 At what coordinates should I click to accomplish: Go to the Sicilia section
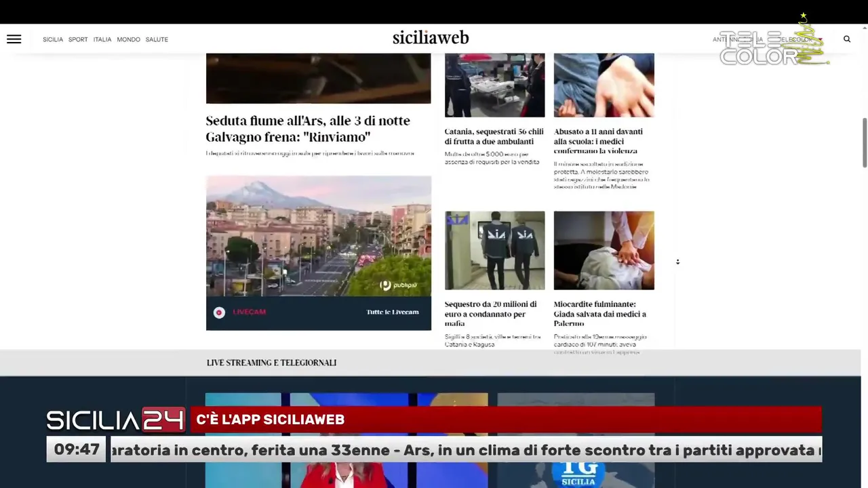pos(53,39)
